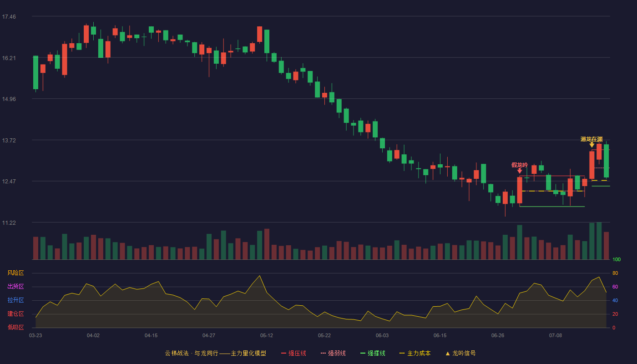Select the 拉升区 zone label
This screenshot has height=364, width=637.
[15, 300]
